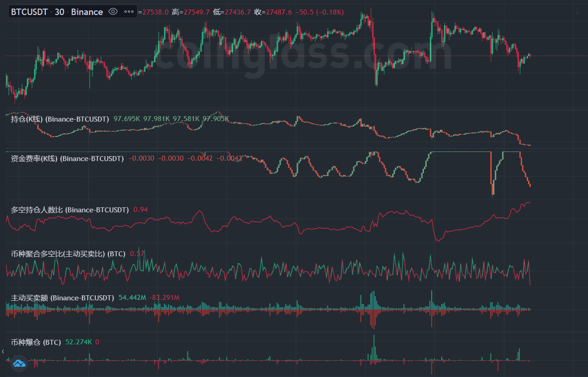
Task: Click the 高=27549.7 high price value
Action: 191,12
